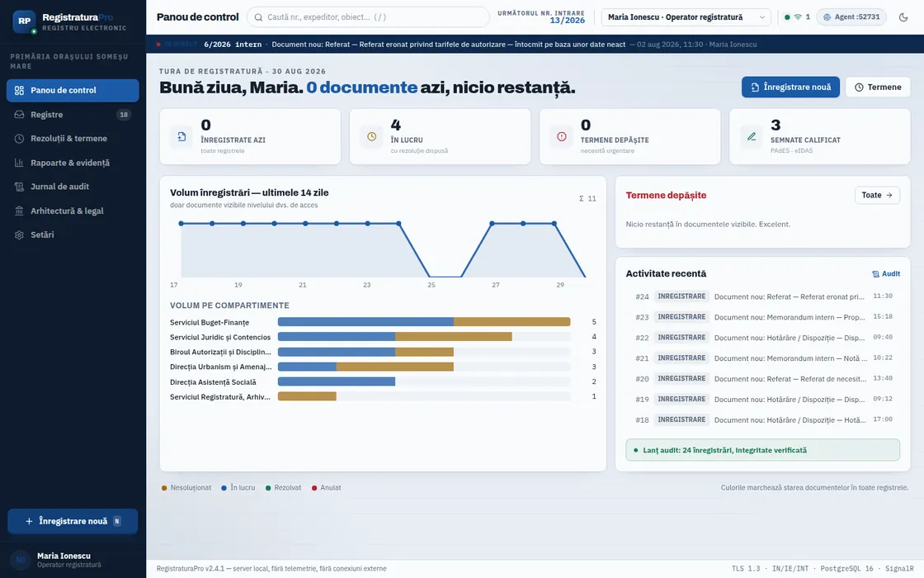The height and width of the screenshot is (578, 924).
Task: Click the blue Înregistrare nouă header button
Action: point(790,88)
